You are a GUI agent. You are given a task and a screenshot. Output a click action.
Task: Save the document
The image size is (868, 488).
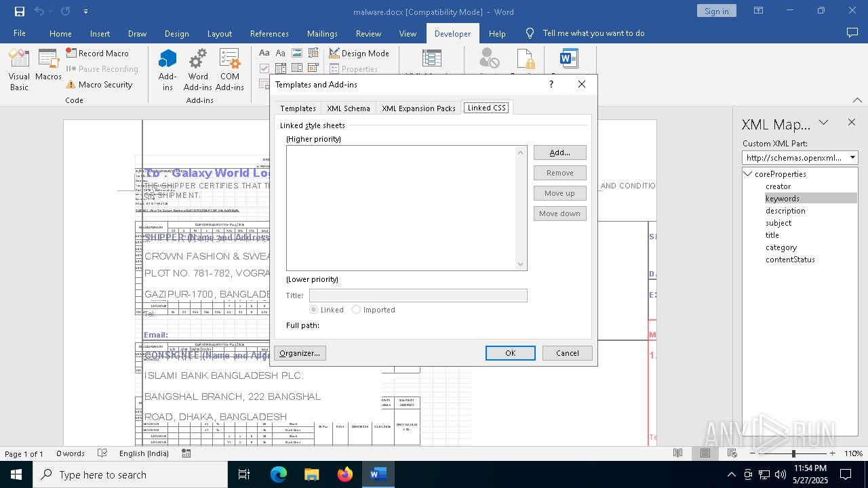coord(20,12)
